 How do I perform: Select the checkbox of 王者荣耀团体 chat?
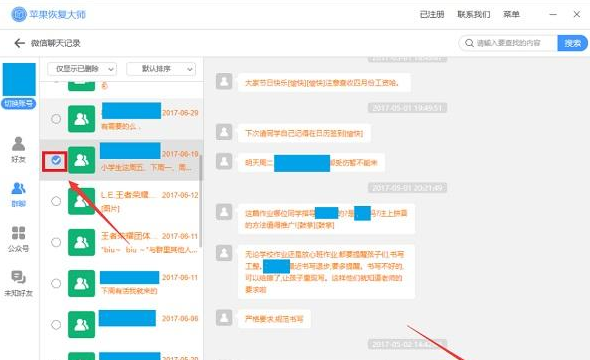[x=56, y=242]
